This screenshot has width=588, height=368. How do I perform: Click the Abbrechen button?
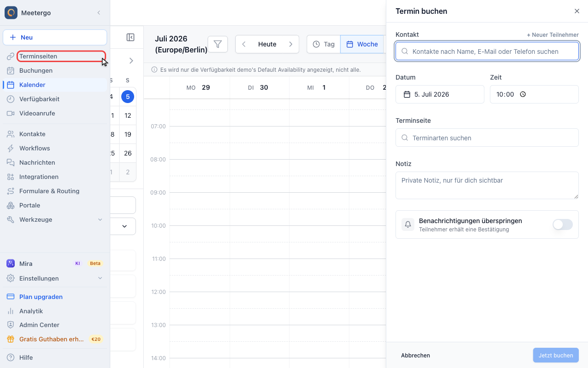[x=416, y=355]
